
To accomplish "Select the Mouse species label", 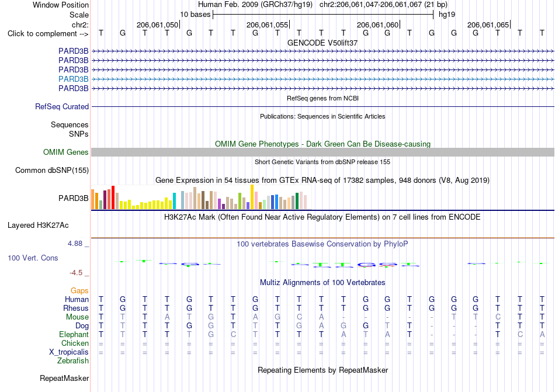I will [77, 317].
